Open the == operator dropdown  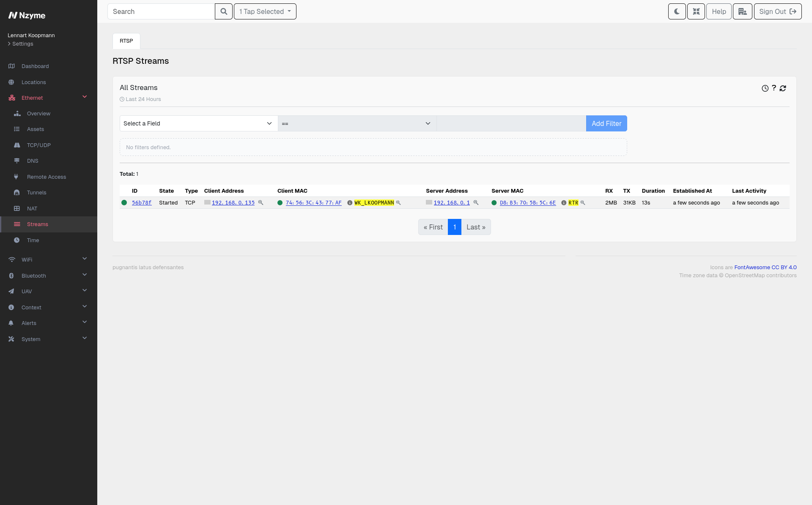pos(357,123)
